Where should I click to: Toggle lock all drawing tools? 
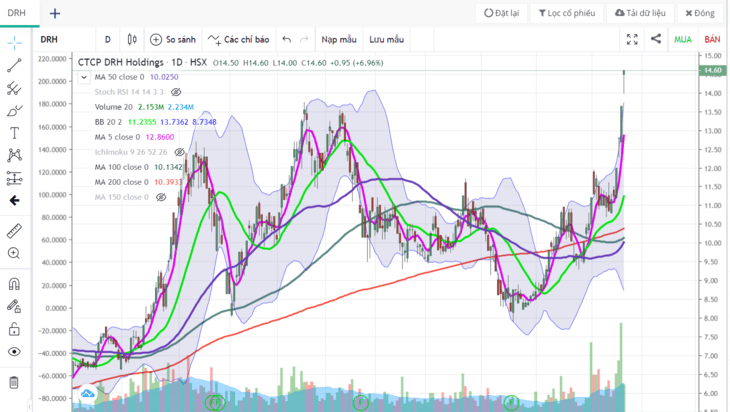(x=14, y=329)
